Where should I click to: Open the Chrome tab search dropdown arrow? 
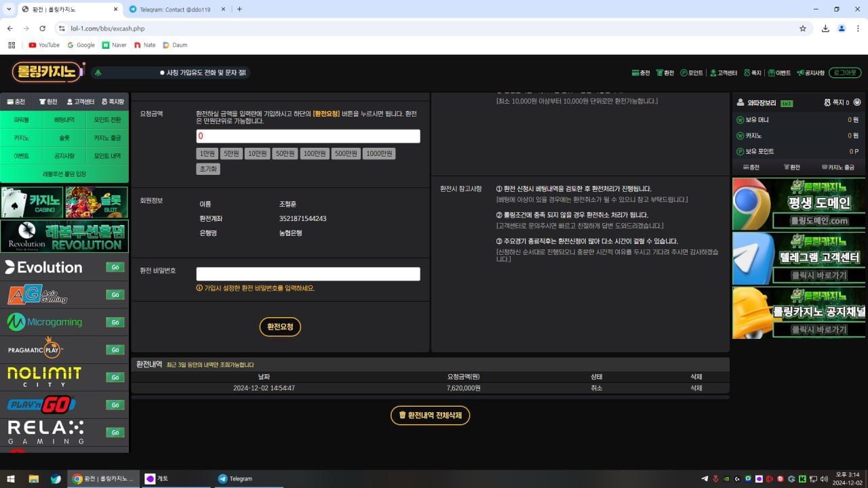[x=9, y=9]
